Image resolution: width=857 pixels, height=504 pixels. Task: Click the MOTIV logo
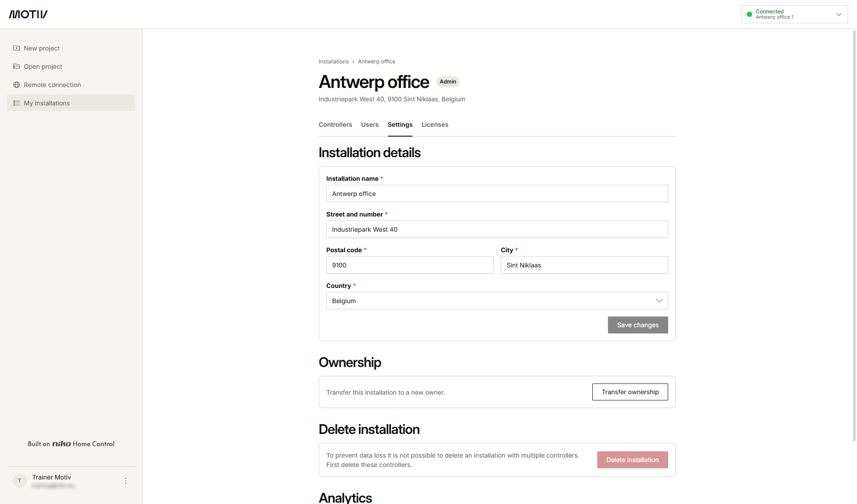28,14
